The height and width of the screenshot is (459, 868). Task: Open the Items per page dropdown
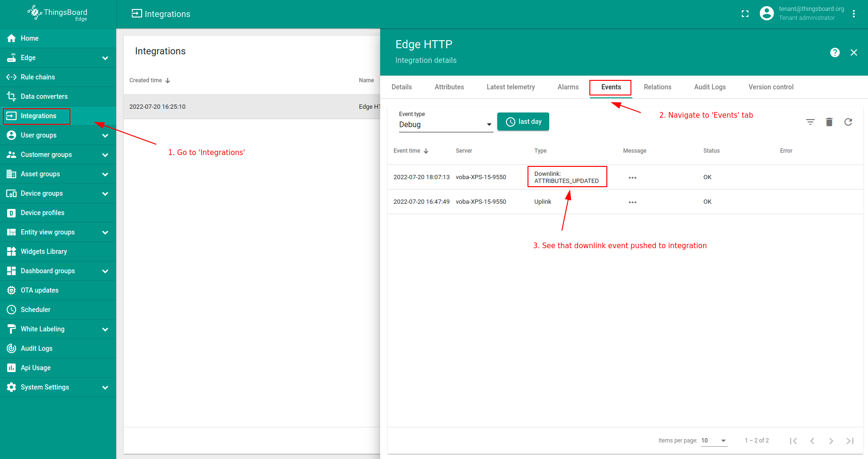(x=714, y=441)
